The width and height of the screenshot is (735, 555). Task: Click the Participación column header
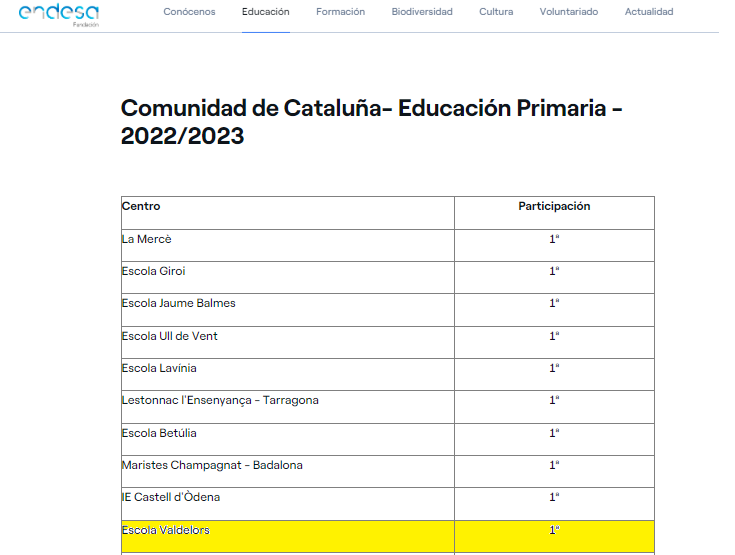pos(554,207)
